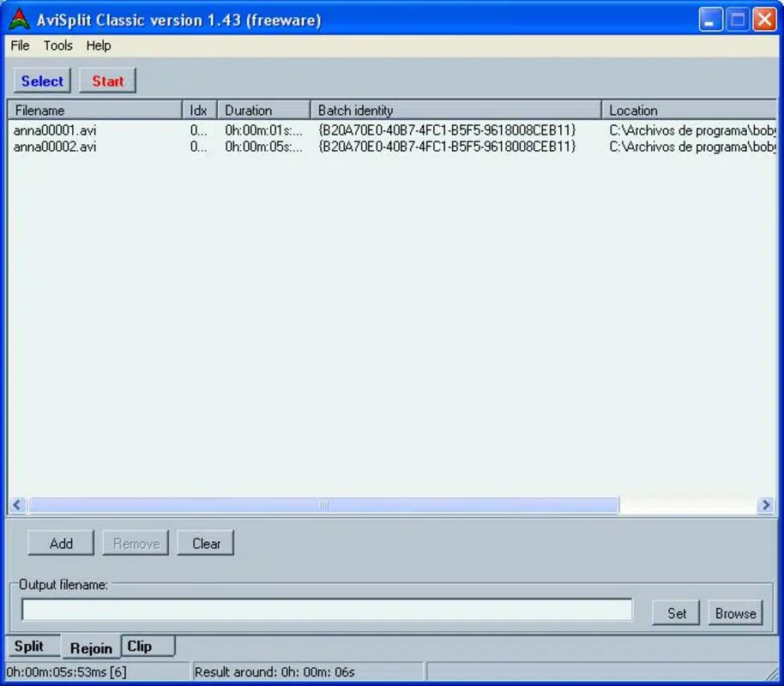Focus the Output filename input field
The width and height of the screenshot is (784, 686).
point(327,610)
